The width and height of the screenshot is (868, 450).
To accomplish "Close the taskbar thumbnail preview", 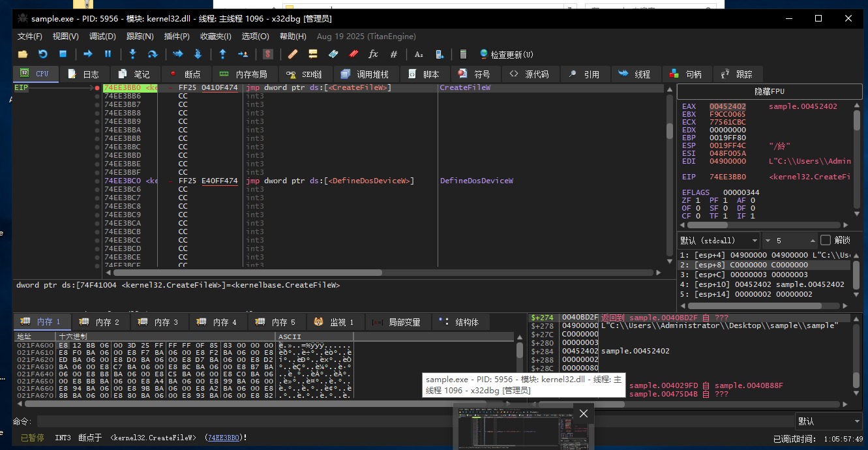I will pos(584,413).
